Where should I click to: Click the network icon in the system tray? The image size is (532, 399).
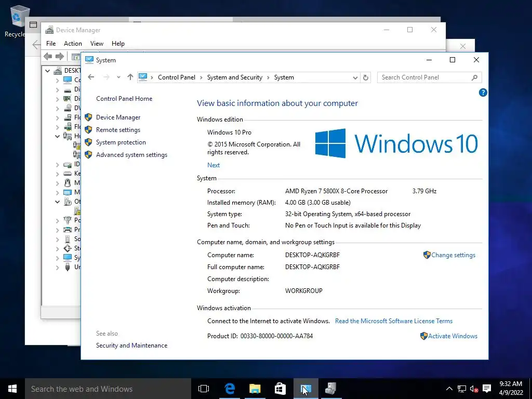[x=461, y=389]
